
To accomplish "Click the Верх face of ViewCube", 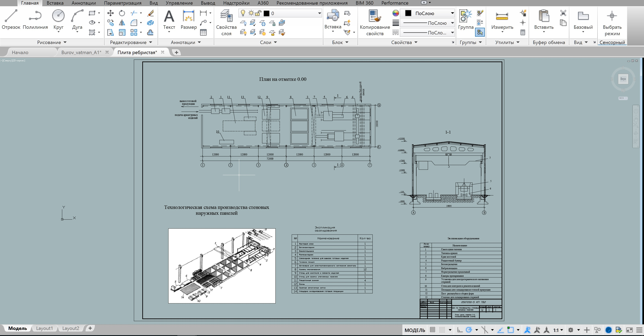I will (623, 79).
